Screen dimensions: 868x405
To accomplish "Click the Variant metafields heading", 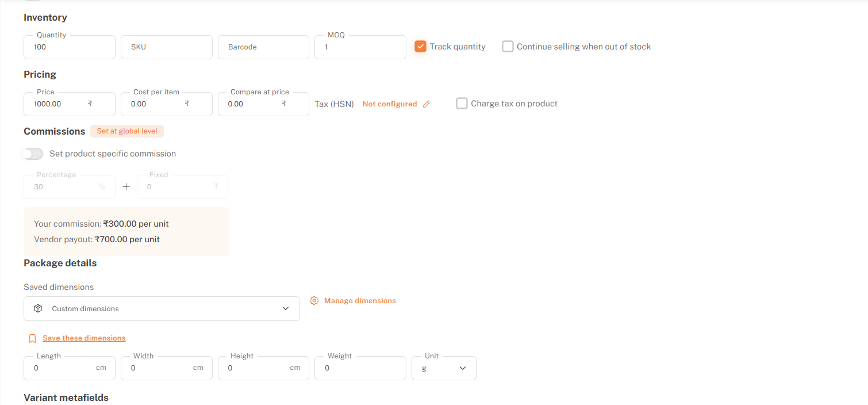I will point(66,398).
